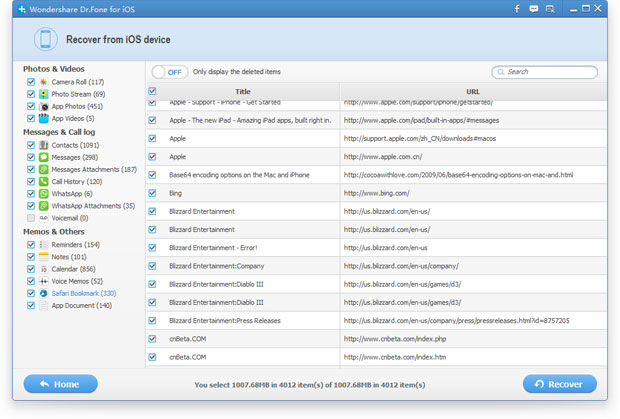Click the Messages speech bubble icon
The image size is (620, 419).
click(43, 157)
